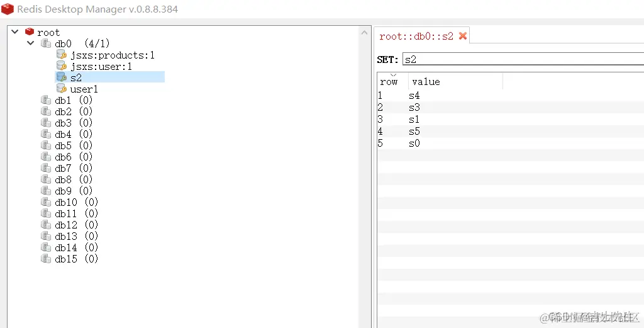Image resolution: width=644 pixels, height=328 pixels.
Task: Select the db14 (0) label
Action: (76, 247)
